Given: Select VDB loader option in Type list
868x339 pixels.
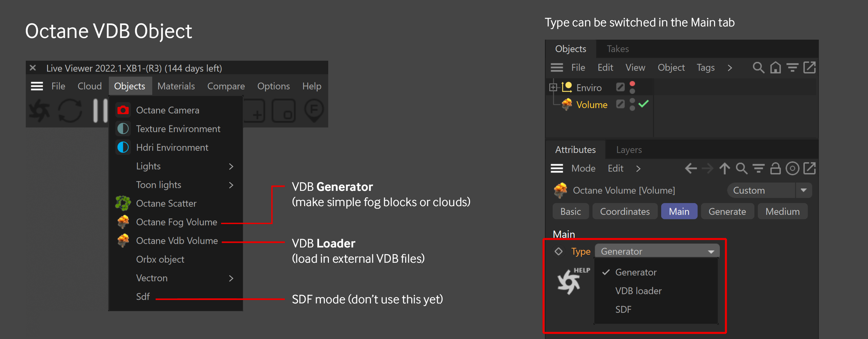Looking at the screenshot, I should coord(638,291).
